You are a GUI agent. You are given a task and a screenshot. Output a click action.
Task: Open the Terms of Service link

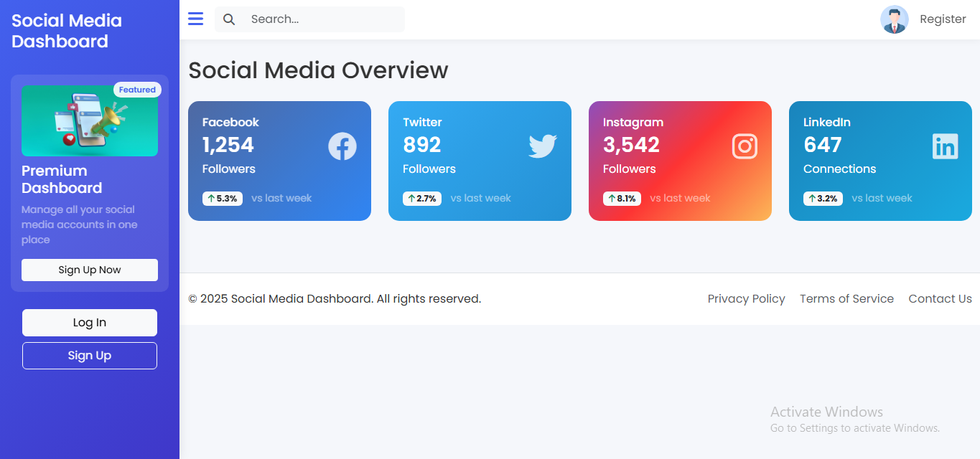pyautogui.click(x=846, y=298)
